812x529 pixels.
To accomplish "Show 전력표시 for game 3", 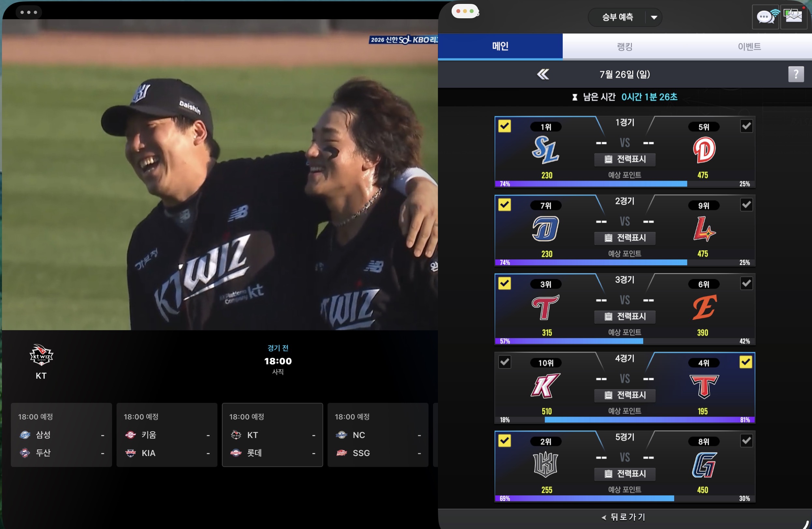I will [x=625, y=317].
